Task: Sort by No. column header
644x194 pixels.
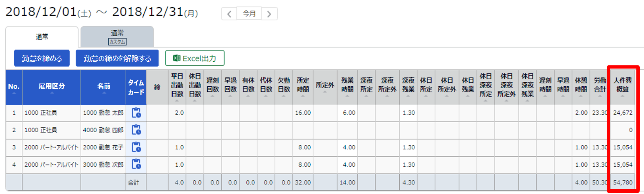Action: 14,87
